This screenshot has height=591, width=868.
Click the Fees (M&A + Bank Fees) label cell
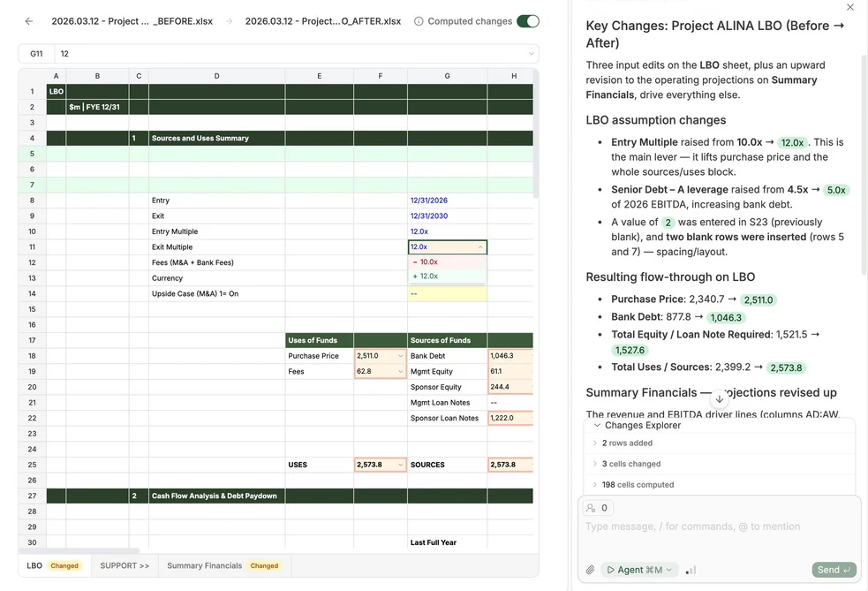coord(216,262)
